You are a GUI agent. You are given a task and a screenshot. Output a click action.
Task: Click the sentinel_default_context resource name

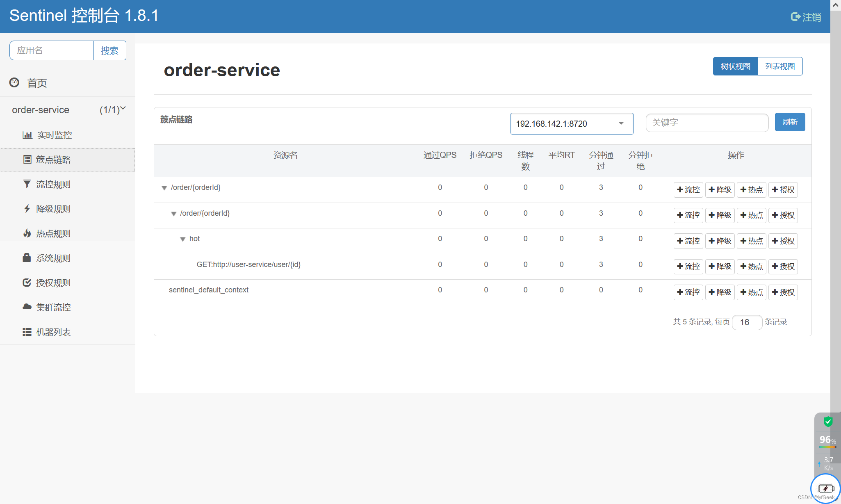(x=209, y=290)
